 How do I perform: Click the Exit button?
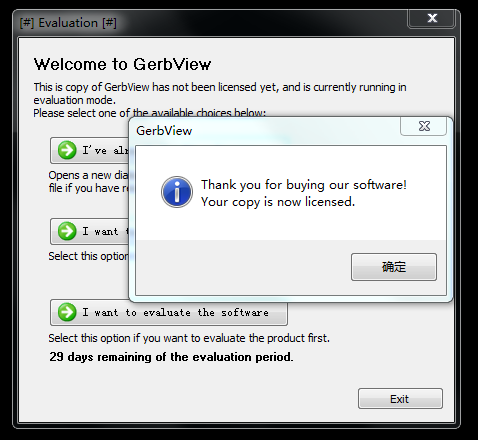(400, 398)
